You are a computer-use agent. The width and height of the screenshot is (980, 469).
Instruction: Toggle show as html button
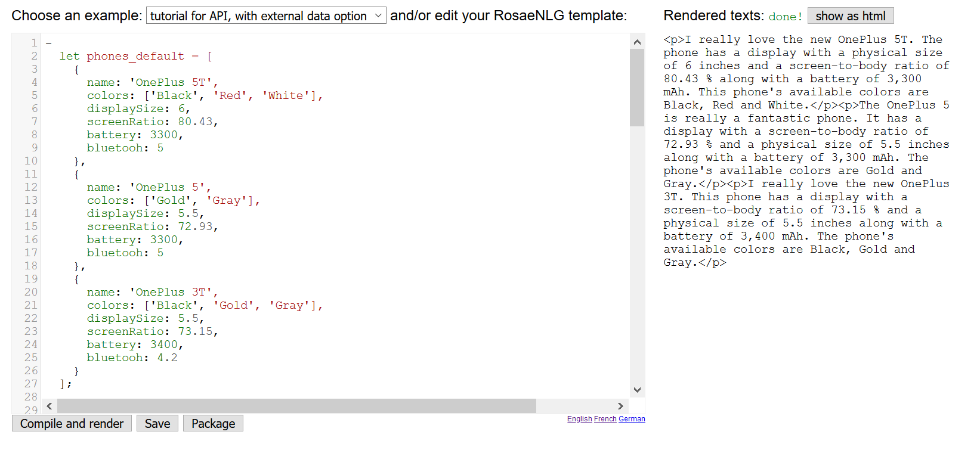tap(851, 16)
